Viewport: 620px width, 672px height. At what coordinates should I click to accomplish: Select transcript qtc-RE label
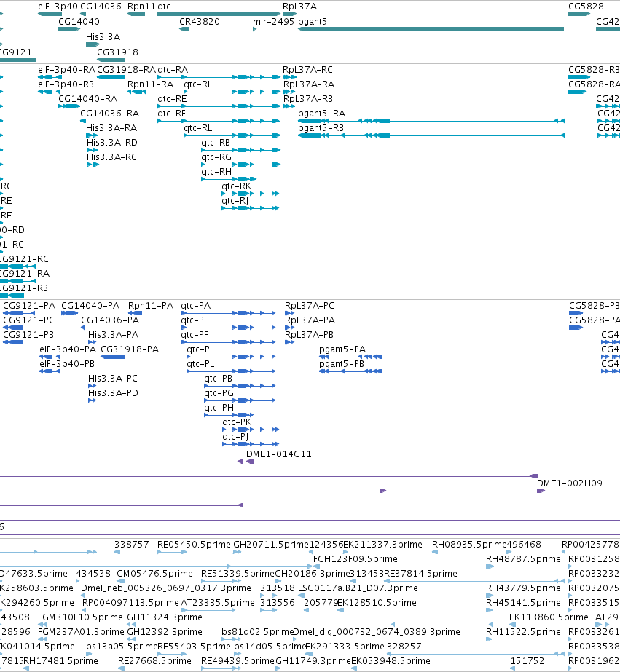tap(172, 99)
